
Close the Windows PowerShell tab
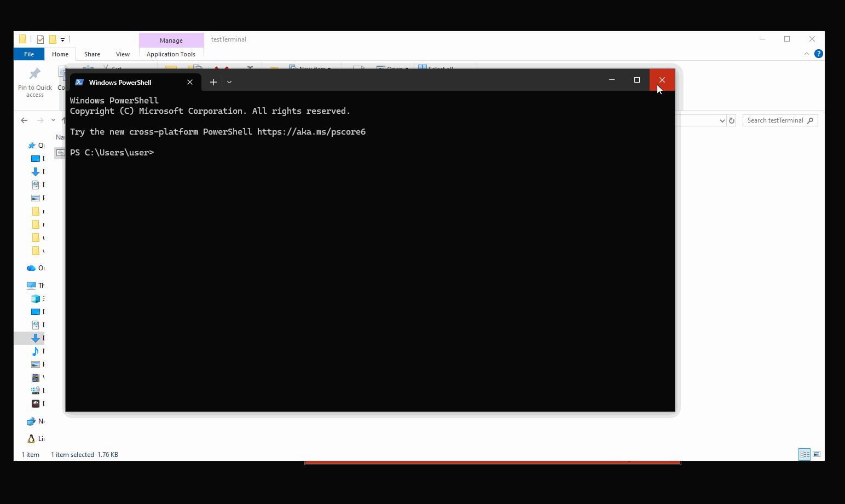[190, 82]
